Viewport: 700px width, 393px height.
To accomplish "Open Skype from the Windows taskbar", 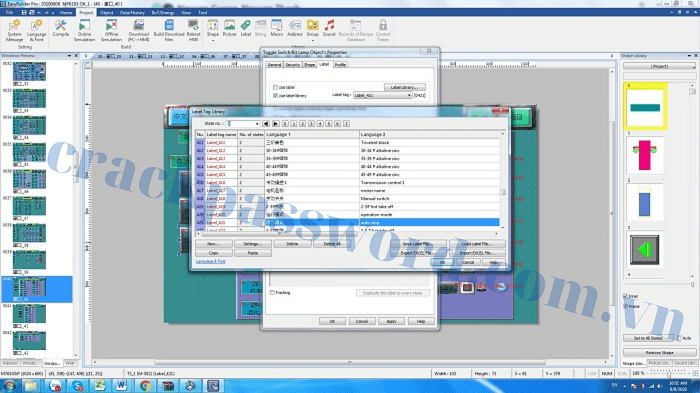I will point(77,385).
